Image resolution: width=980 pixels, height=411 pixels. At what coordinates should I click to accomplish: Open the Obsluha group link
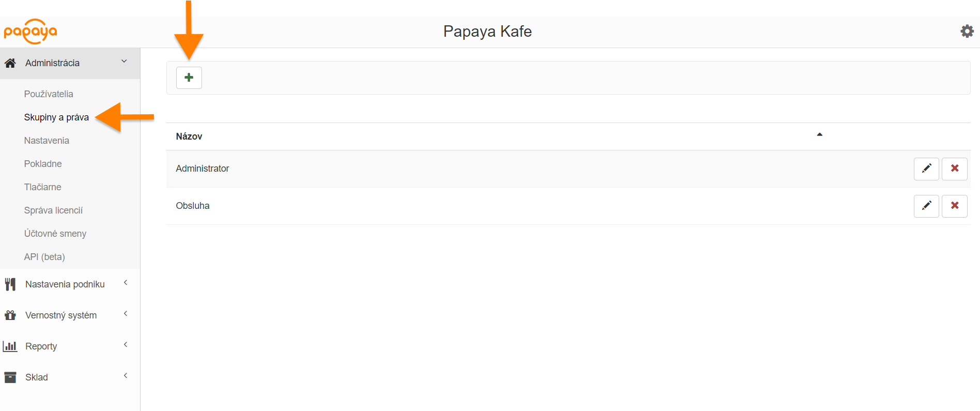tap(192, 205)
